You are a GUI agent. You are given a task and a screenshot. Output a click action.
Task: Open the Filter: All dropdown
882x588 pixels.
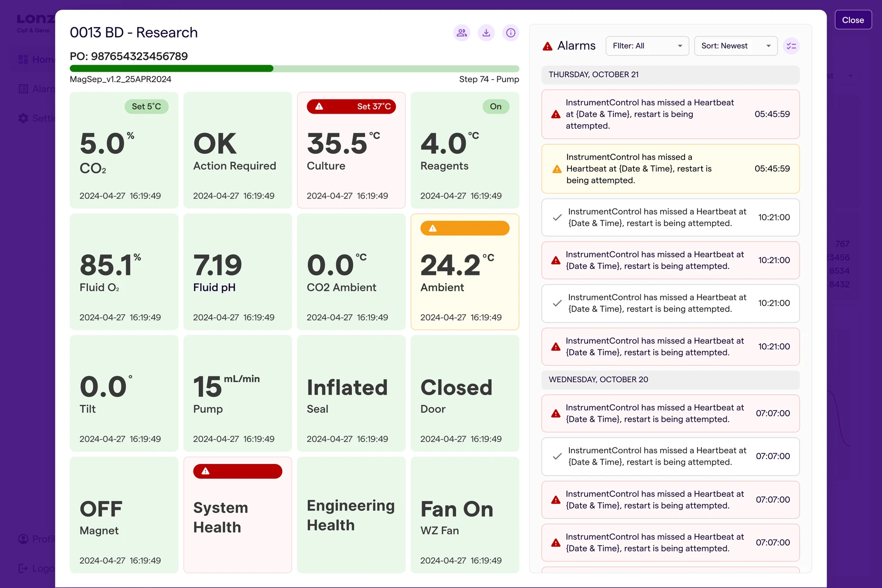pos(647,46)
